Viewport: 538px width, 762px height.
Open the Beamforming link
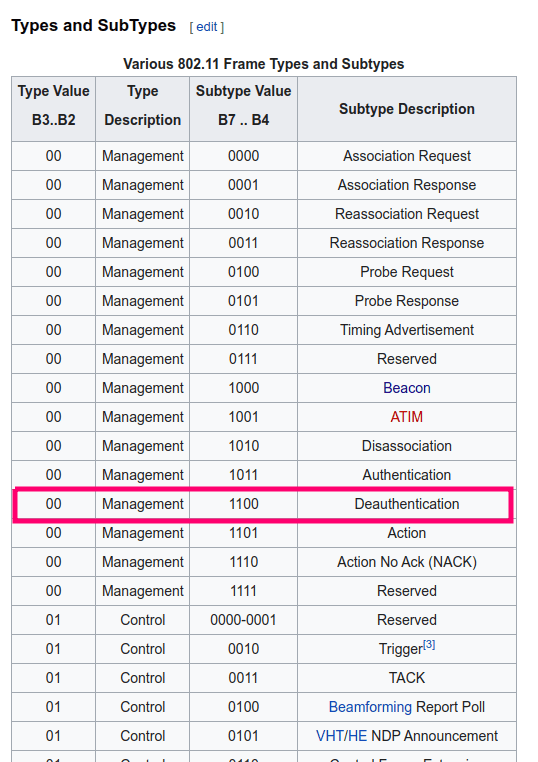click(x=370, y=707)
